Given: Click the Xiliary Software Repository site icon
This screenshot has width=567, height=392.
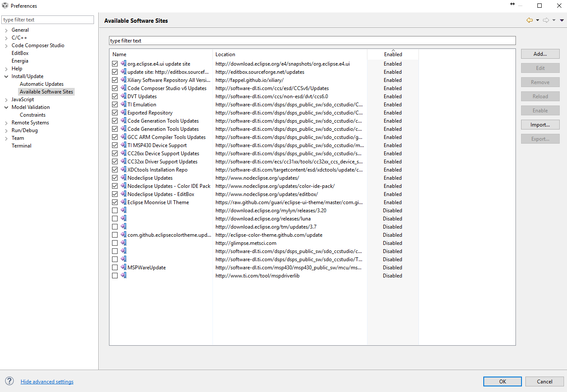Looking at the screenshot, I should tap(123, 80).
